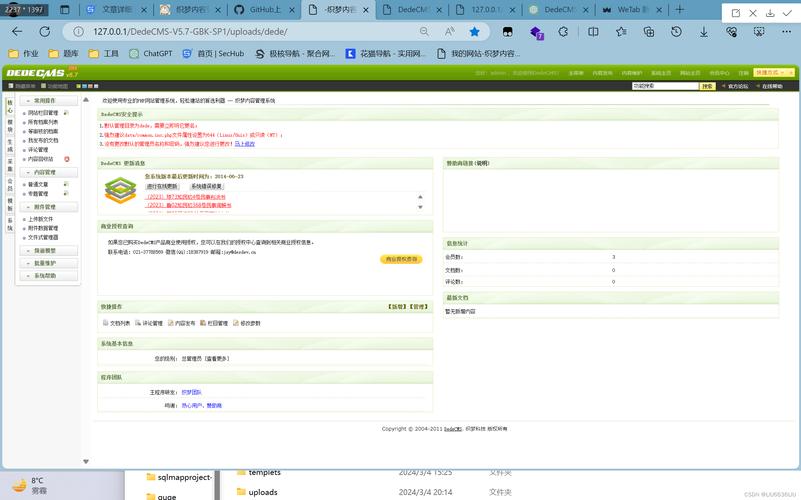The width and height of the screenshot is (801, 500).
Task: Open ChatGPT bookmark in favorites bar
Action: pyautogui.click(x=151, y=53)
